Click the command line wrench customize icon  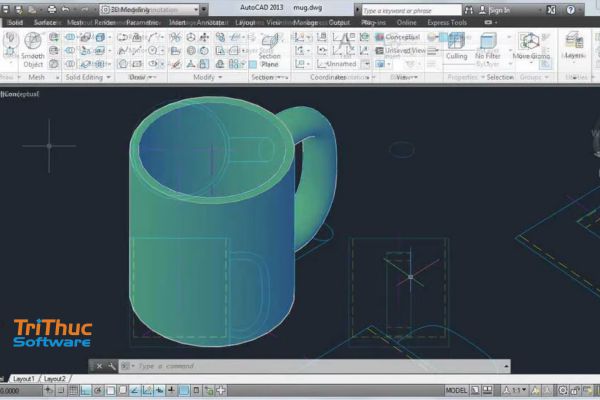coord(112,366)
